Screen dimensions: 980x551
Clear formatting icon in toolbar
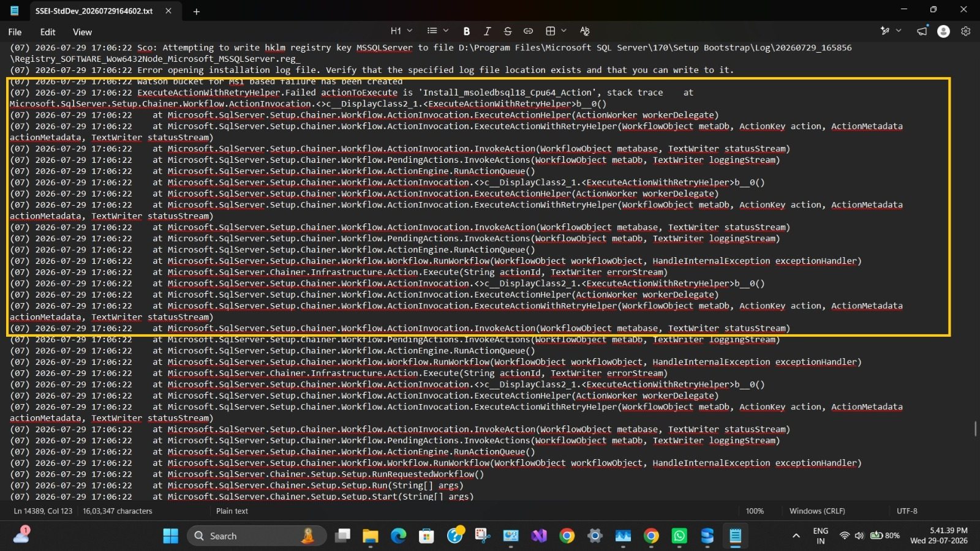pyautogui.click(x=584, y=31)
